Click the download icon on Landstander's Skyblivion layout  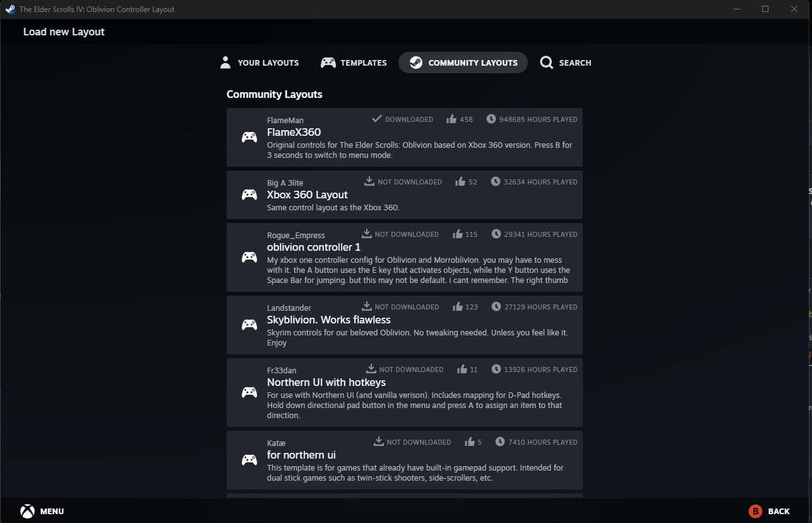point(366,306)
